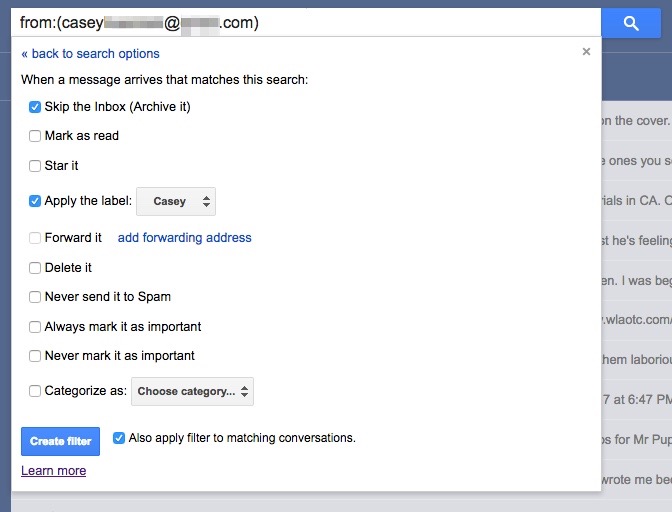Tick Always mark it as important
Image resolution: width=672 pixels, height=512 pixels.
35,327
